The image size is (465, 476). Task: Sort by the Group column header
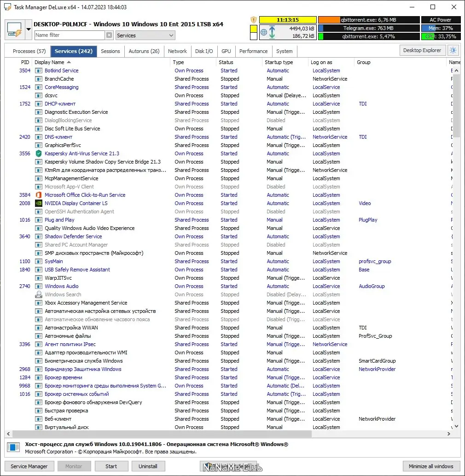coord(401,62)
